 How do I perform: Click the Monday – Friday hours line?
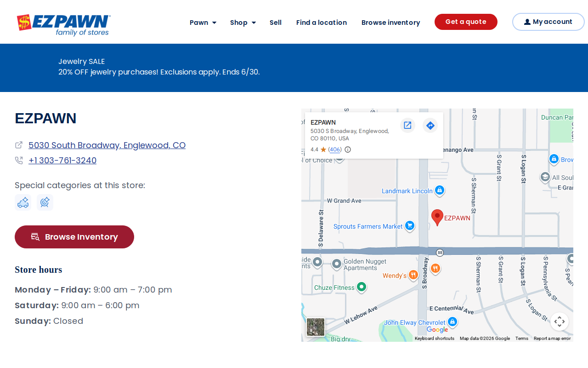tap(93, 290)
